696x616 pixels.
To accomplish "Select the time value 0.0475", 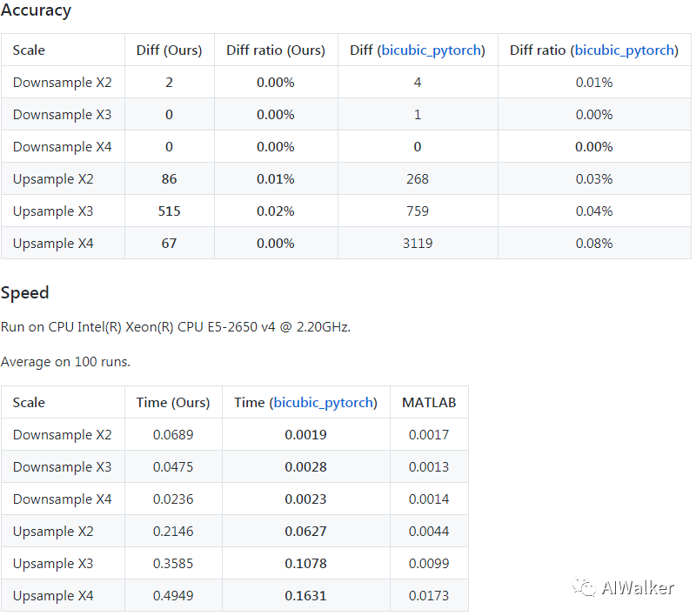I will pyautogui.click(x=173, y=467).
